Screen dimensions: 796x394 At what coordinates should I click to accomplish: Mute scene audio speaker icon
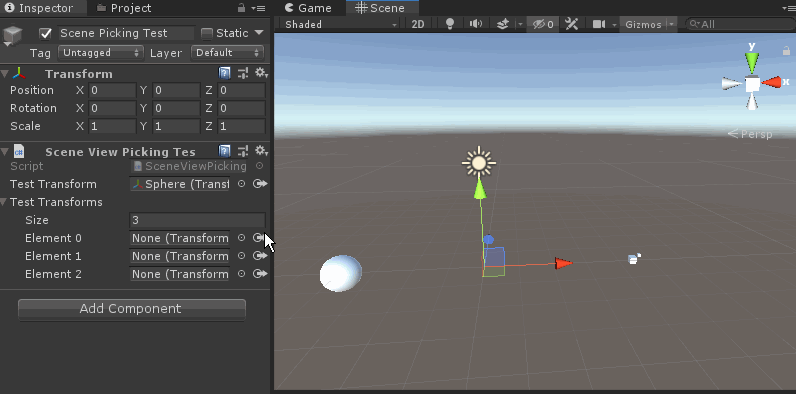[x=476, y=24]
